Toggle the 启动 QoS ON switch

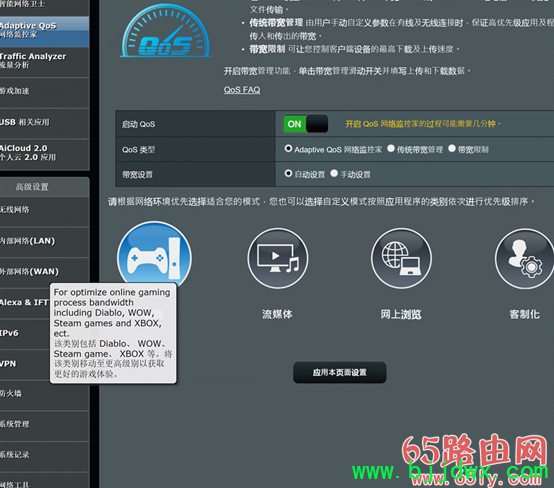point(306,124)
